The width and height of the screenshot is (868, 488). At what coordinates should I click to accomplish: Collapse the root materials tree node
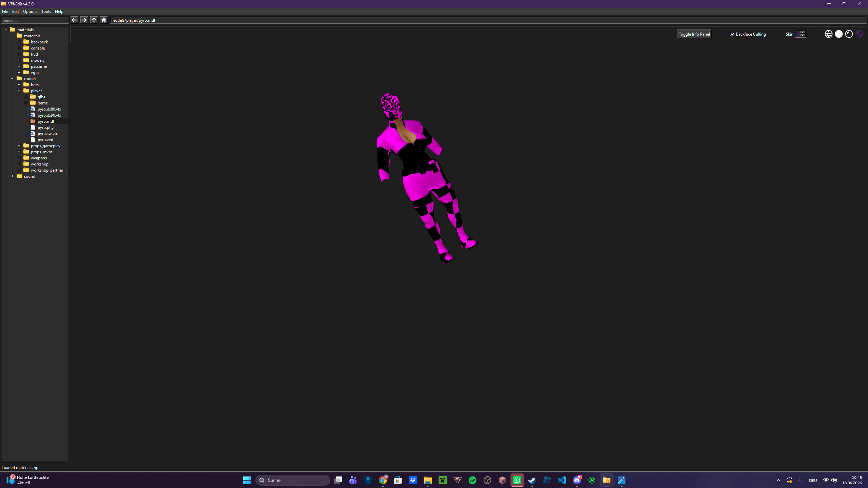coord(6,30)
